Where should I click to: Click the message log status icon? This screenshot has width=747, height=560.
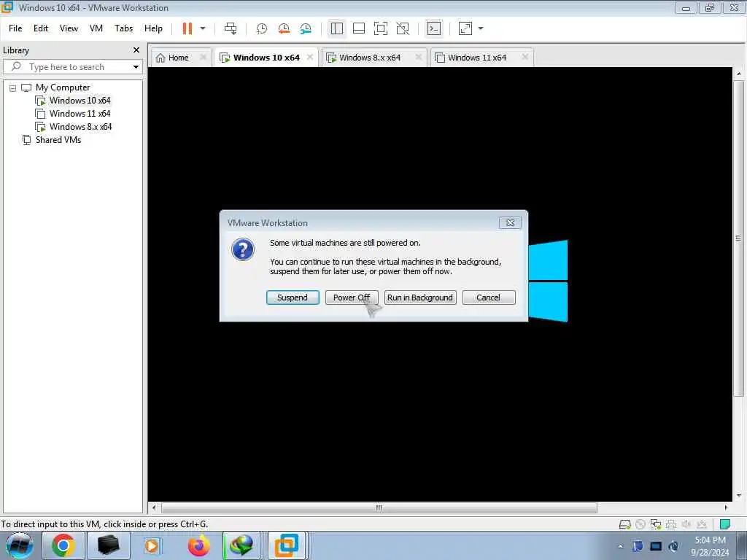coord(725,524)
